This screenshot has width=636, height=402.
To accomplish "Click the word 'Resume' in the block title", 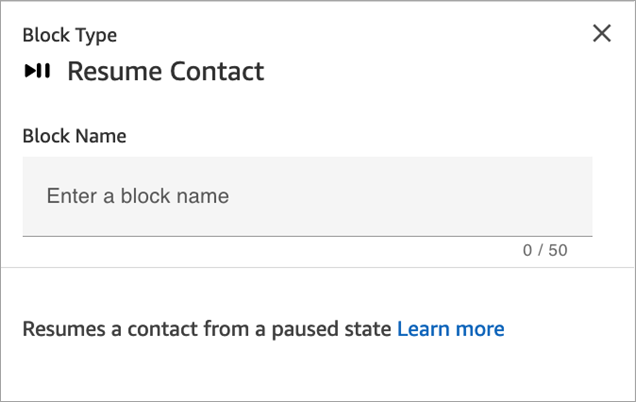I will [x=110, y=71].
